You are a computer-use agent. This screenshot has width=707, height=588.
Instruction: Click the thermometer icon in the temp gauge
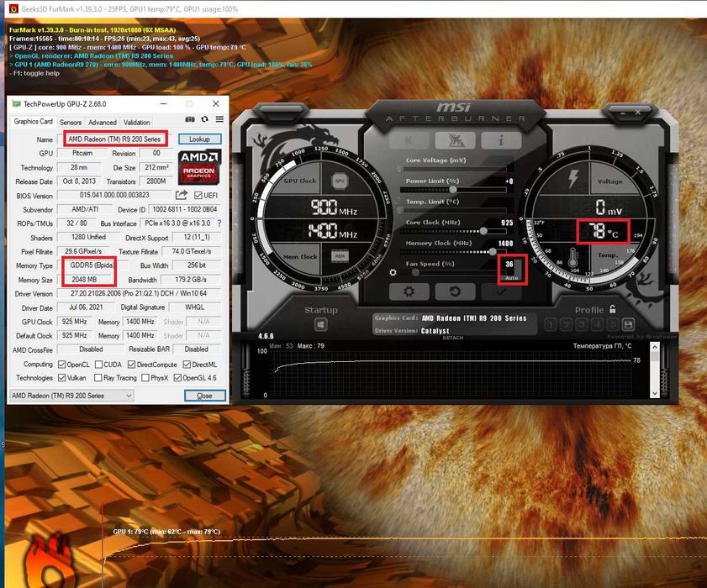[x=573, y=257]
